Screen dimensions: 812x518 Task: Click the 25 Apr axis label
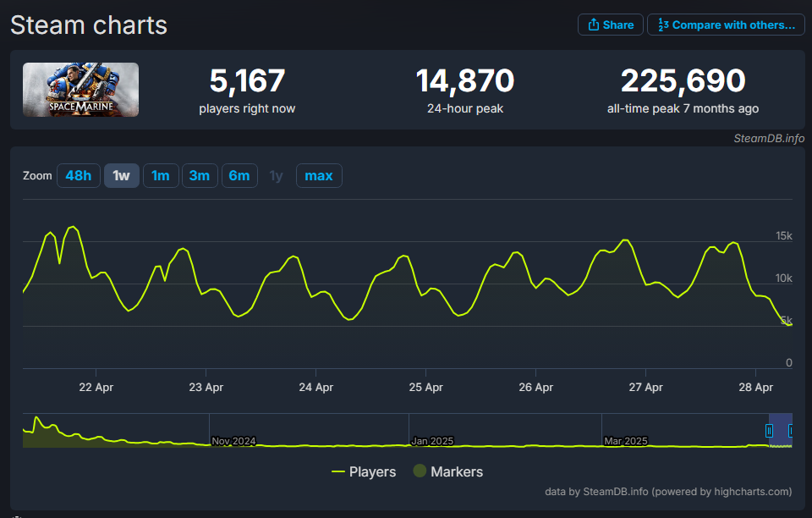[425, 387]
